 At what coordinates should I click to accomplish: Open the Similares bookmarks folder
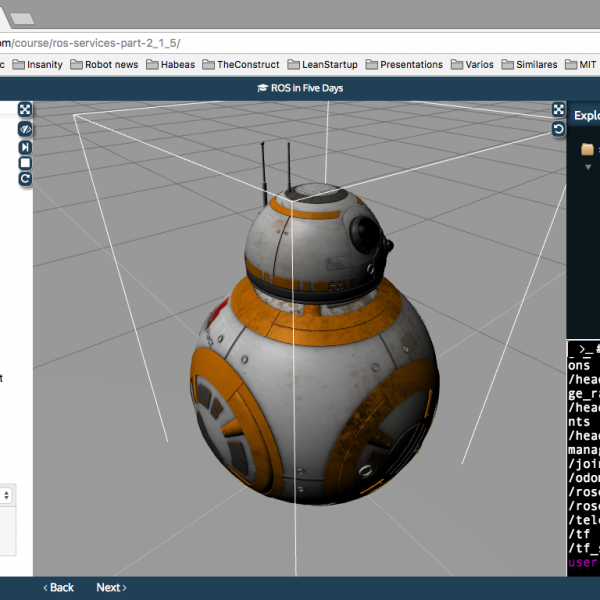(529, 65)
